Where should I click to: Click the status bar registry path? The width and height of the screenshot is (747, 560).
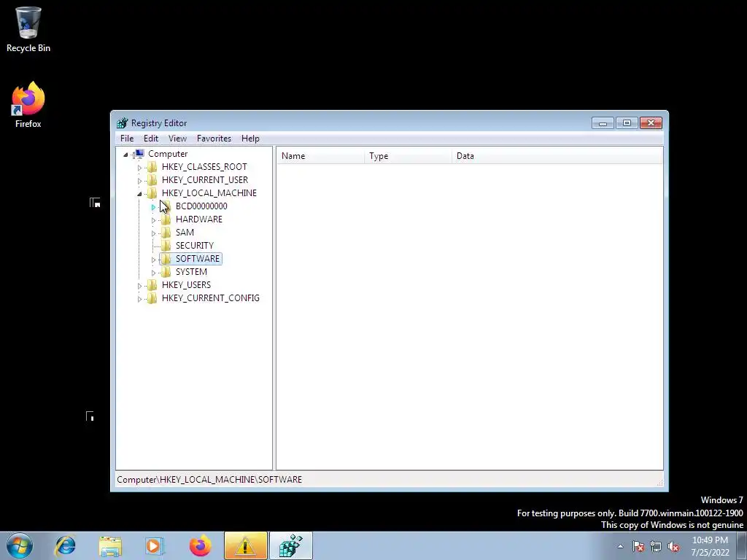209,480
